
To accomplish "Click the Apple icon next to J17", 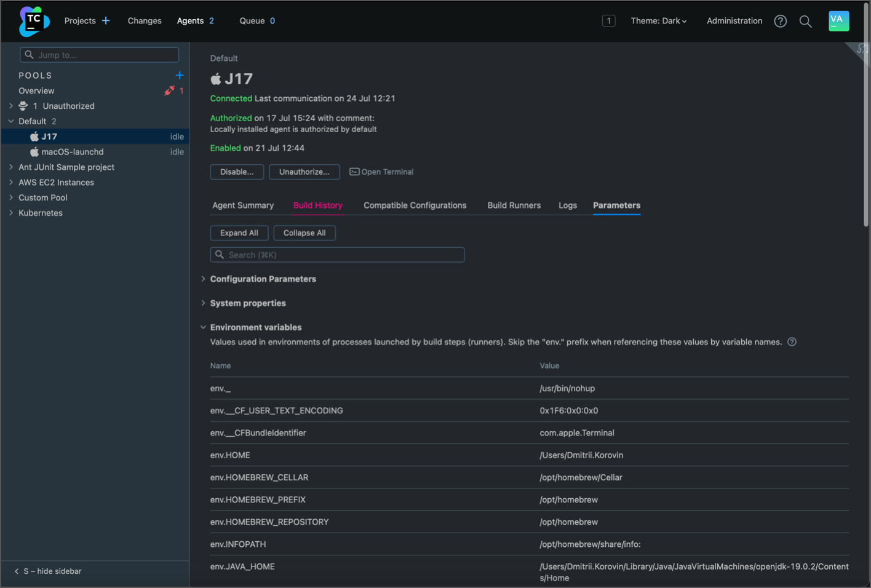I will click(x=34, y=136).
